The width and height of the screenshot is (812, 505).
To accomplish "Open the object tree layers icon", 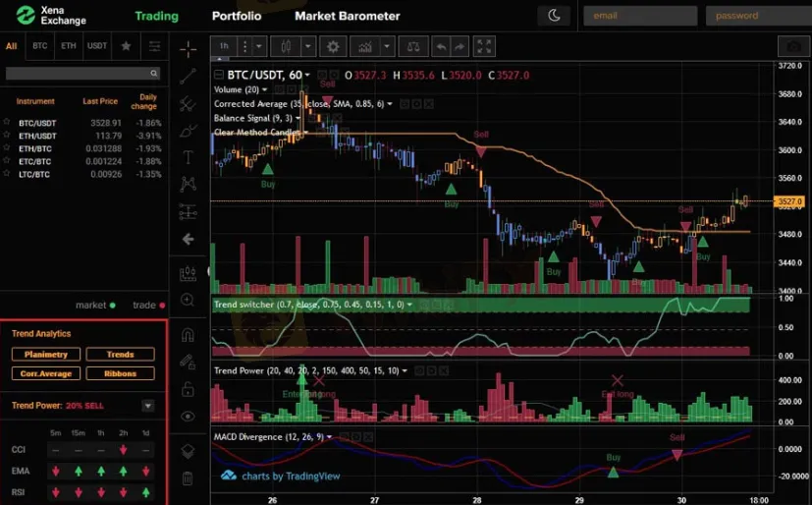I will click(x=188, y=451).
